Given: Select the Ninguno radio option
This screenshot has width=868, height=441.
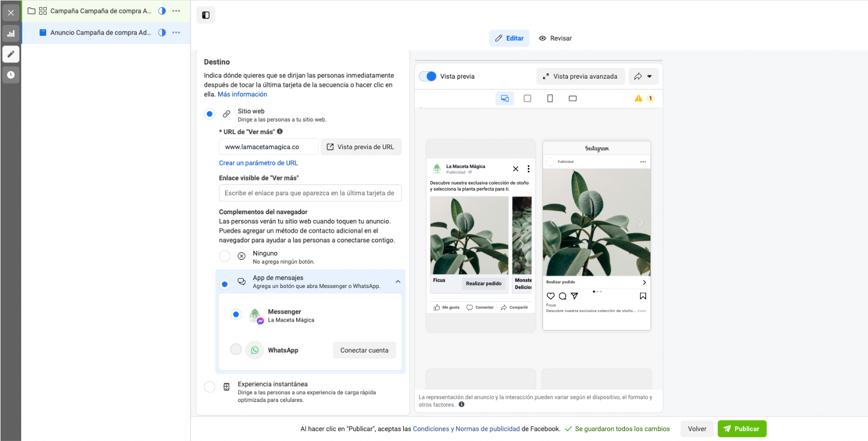Looking at the screenshot, I should click(225, 256).
